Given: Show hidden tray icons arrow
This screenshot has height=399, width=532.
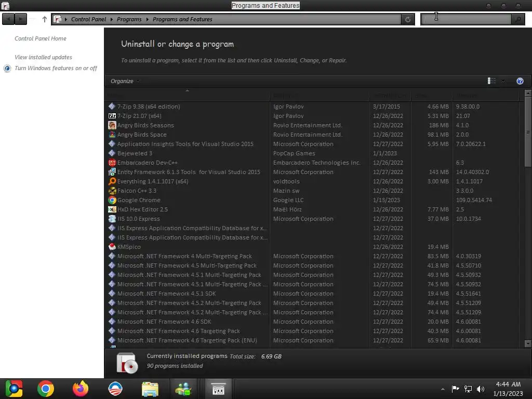Looking at the screenshot, I should 443,389.
